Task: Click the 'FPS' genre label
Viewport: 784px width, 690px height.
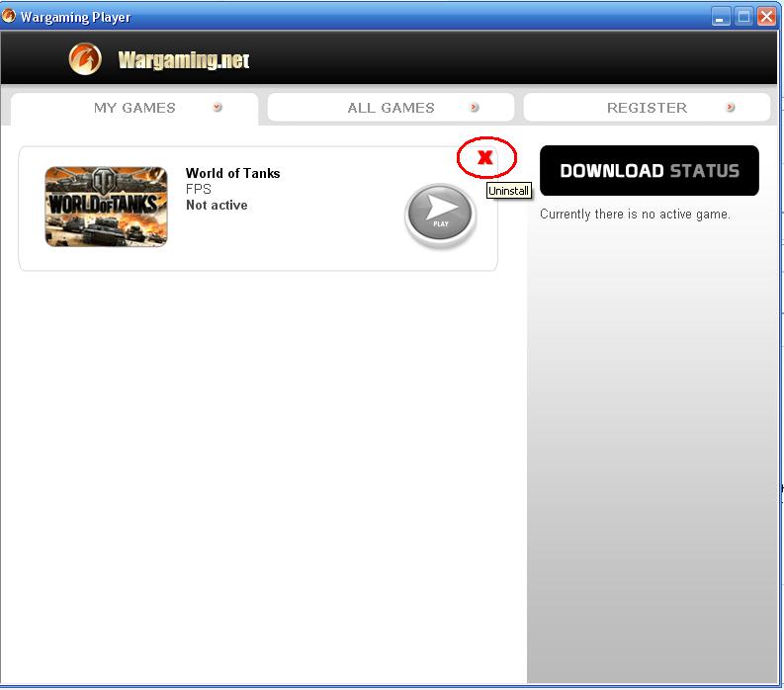Action: [x=198, y=189]
